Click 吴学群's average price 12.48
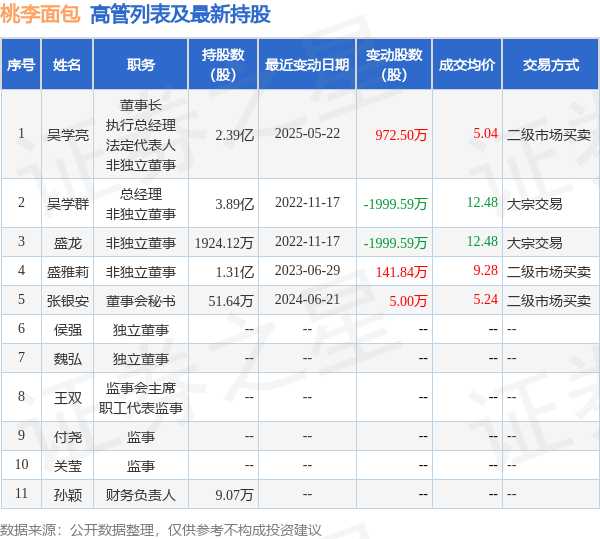 click(482, 202)
